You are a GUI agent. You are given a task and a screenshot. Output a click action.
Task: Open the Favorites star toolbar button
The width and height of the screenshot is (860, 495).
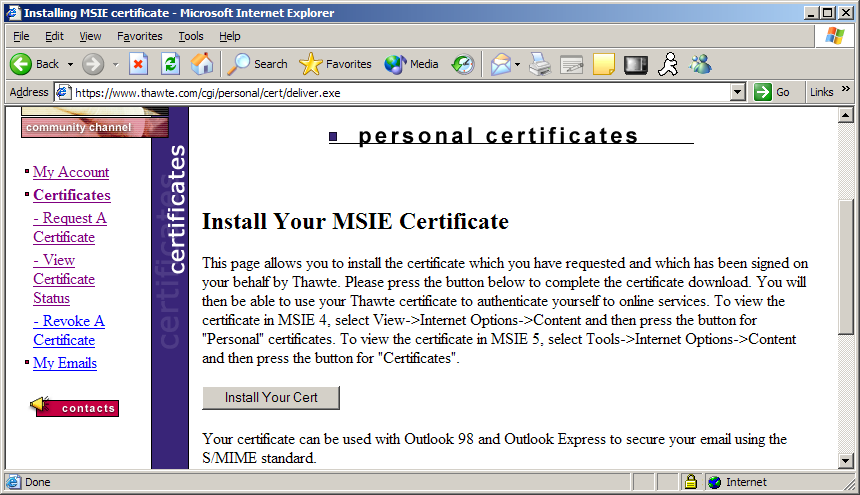tap(336, 64)
